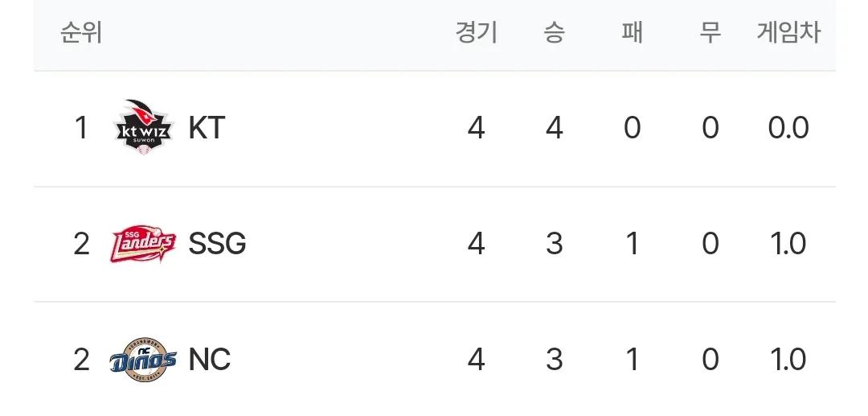Image resolution: width=868 pixels, height=416 pixels.
Task: Click the NC Dinos team logo
Action: [143, 360]
